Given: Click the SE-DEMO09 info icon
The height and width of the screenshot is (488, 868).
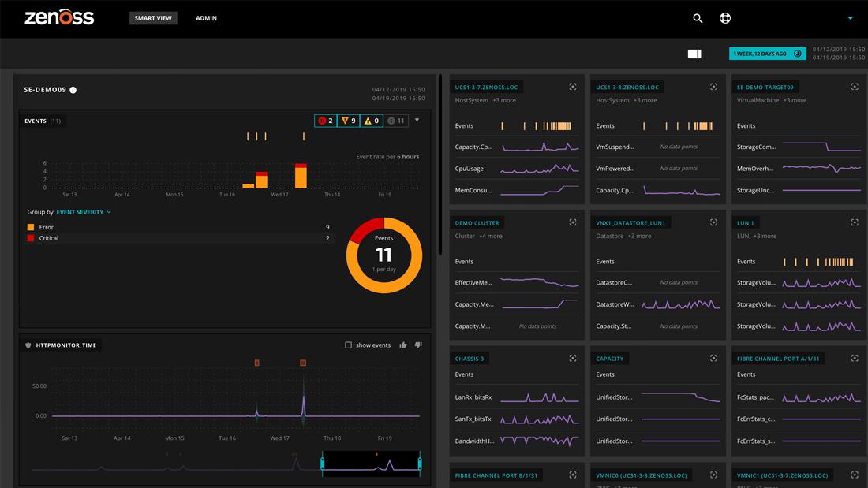Looking at the screenshot, I should click(x=73, y=90).
